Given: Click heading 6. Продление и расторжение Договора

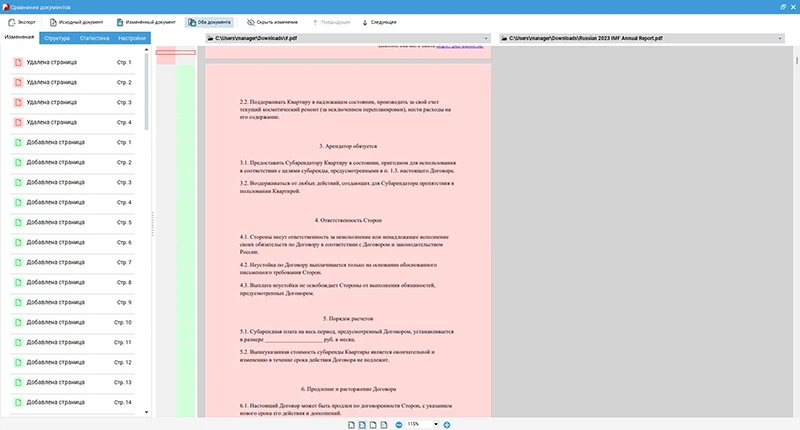Looking at the screenshot, I should pyautogui.click(x=348, y=389).
